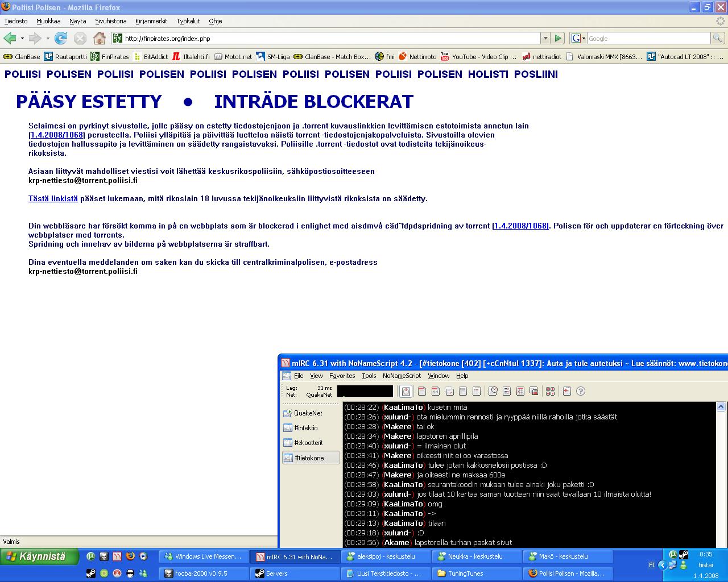Screen dimensions: 728x582
Task: Select the QuakeNet status window
Action: [x=308, y=413]
